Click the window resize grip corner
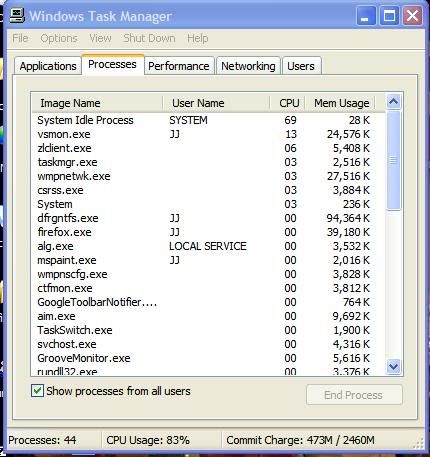This screenshot has height=457, width=430. [419, 443]
